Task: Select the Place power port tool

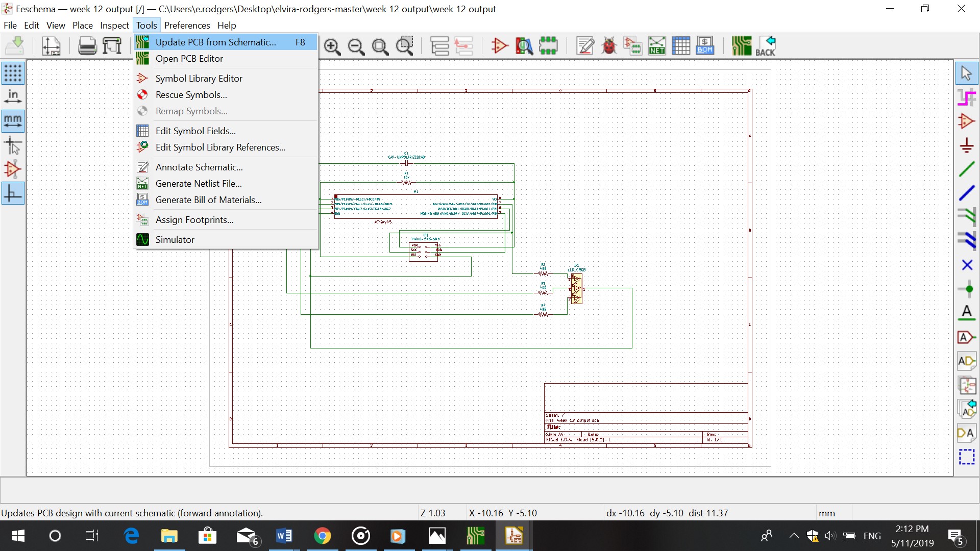Action: (966, 145)
